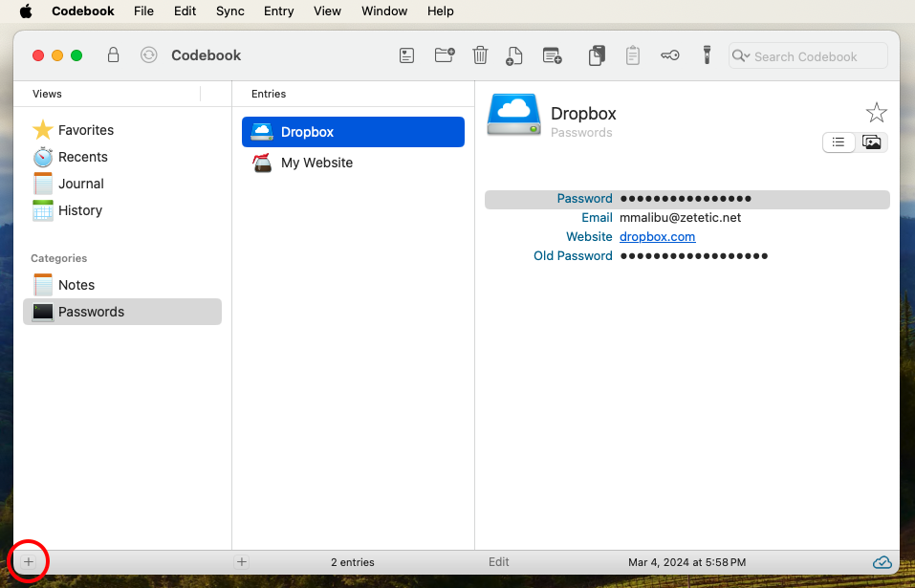Open the password generator key icon
Image resolution: width=915 pixels, height=588 pixels.
670,55
